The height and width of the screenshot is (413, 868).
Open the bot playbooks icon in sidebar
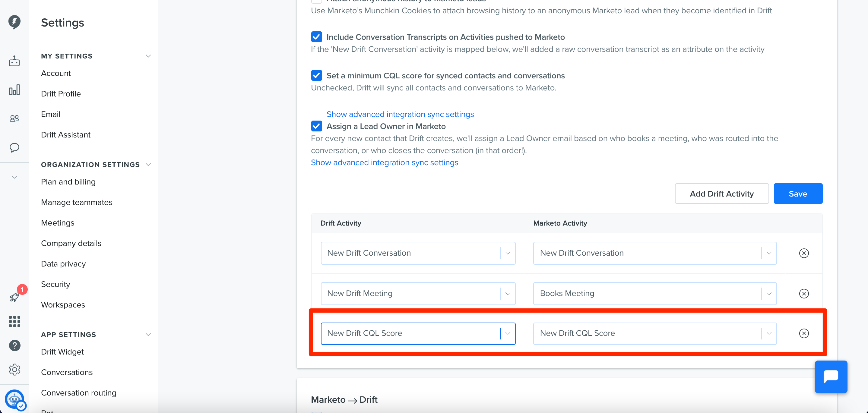coord(14,61)
